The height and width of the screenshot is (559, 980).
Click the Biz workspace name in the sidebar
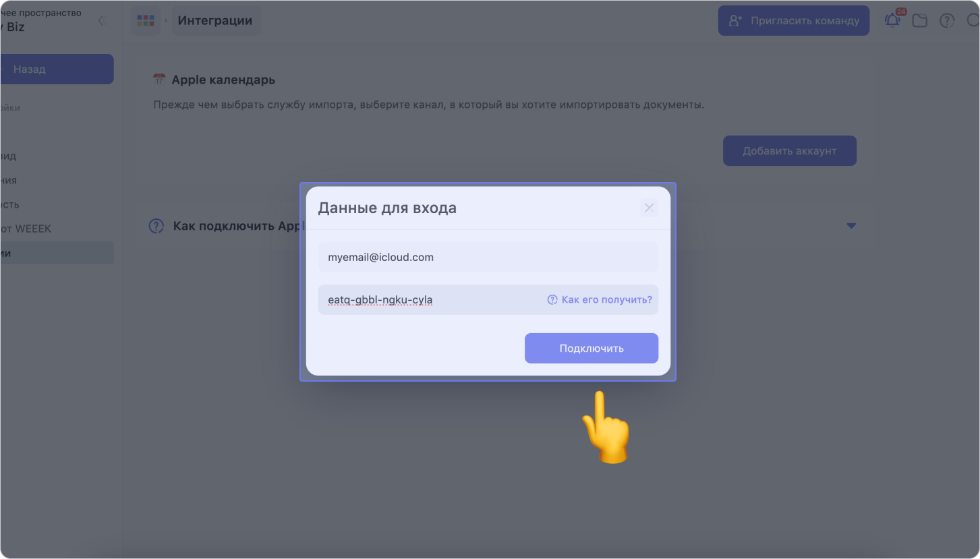tap(15, 27)
